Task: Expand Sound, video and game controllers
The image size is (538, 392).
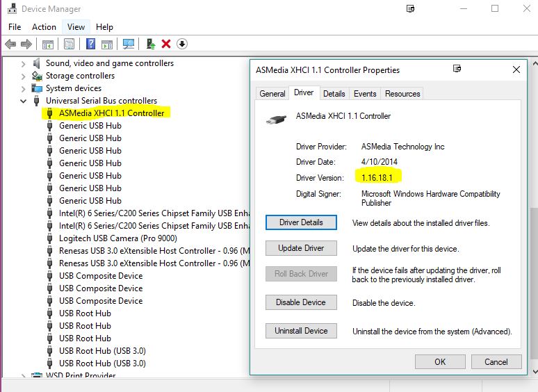Action: click(x=23, y=64)
